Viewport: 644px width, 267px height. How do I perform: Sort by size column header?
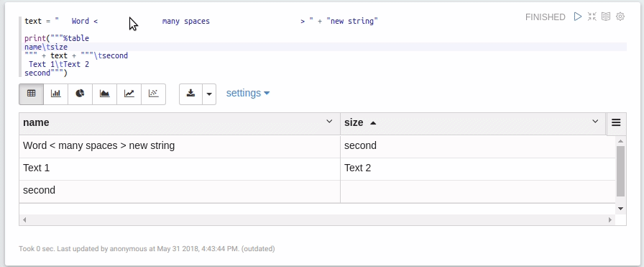(354, 122)
